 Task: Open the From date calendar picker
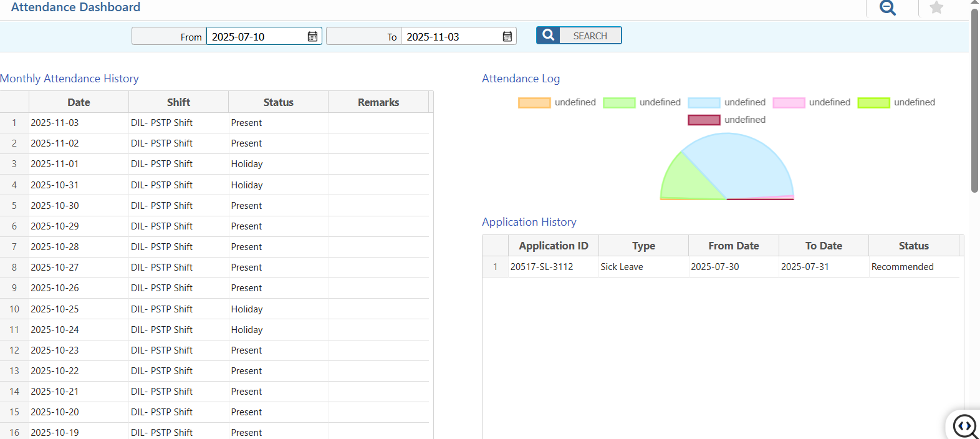click(x=312, y=37)
